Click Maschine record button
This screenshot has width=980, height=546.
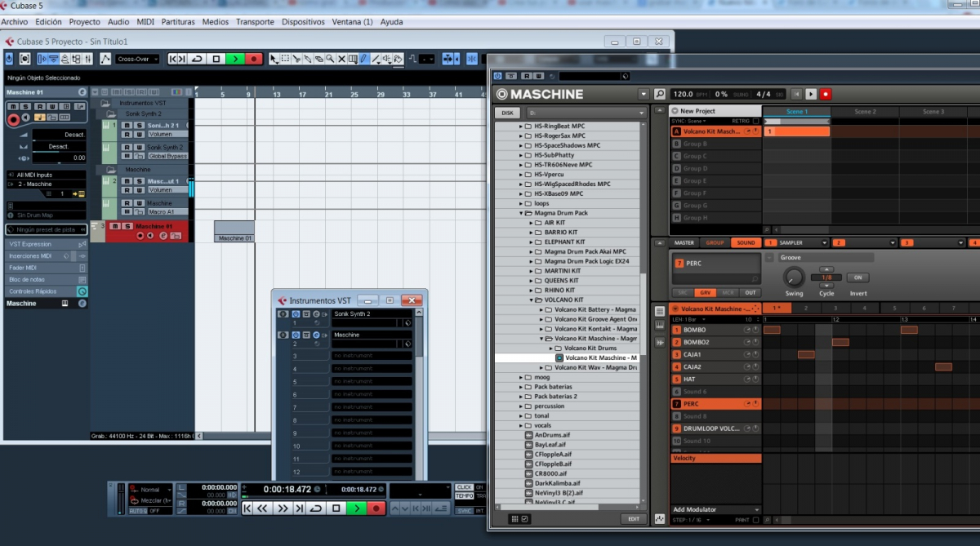pos(826,94)
